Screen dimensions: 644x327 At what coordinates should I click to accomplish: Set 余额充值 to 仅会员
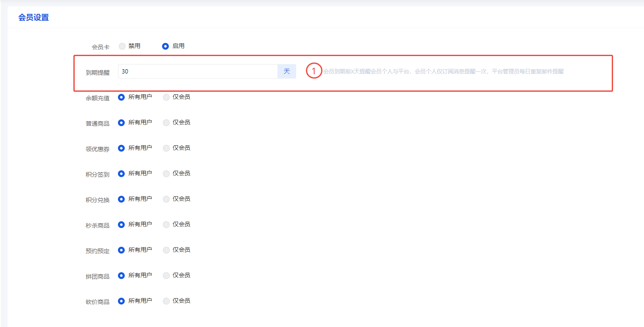tap(166, 97)
